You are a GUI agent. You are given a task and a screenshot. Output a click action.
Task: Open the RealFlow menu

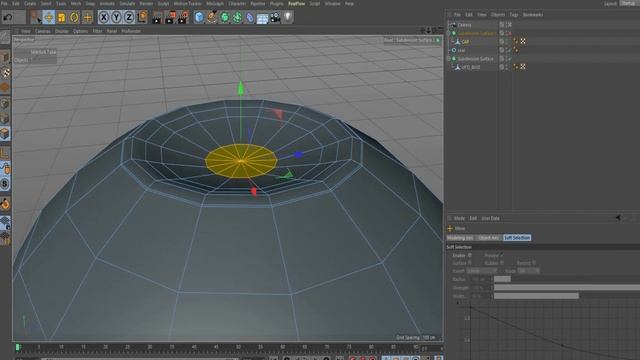pos(296,4)
